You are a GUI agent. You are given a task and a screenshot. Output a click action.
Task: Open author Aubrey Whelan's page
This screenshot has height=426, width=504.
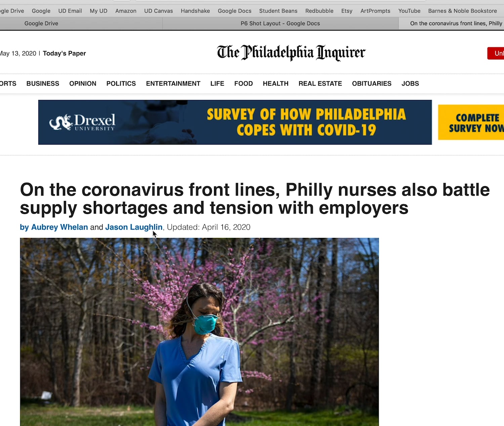59,227
